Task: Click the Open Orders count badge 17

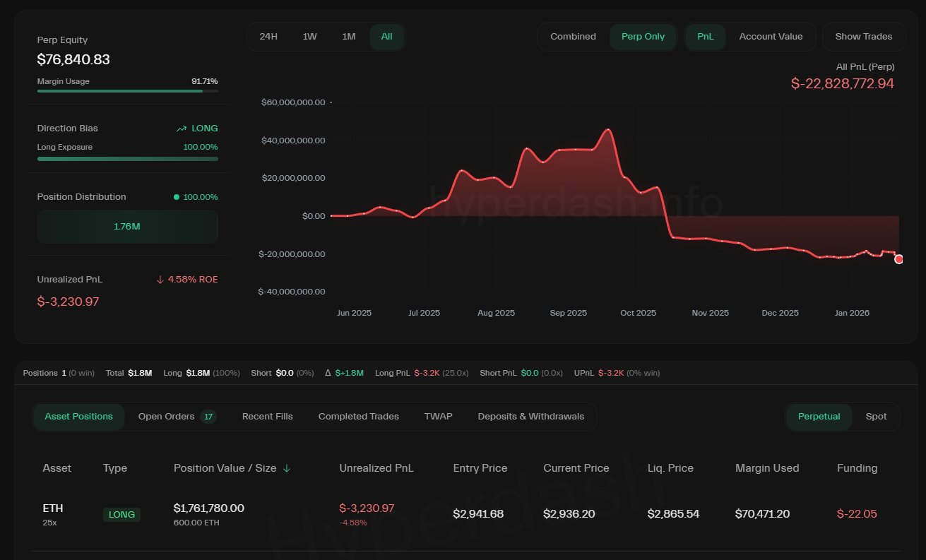Action: [x=208, y=417]
